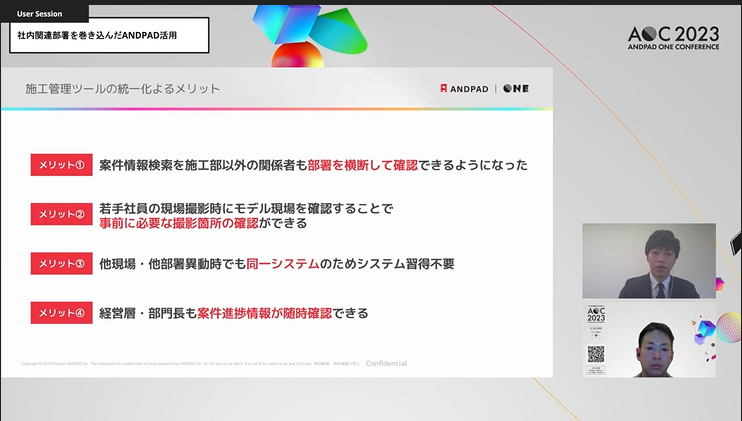The height and width of the screenshot is (421, 742).
Task: Click the red メリット② badge
Action: [x=62, y=214]
